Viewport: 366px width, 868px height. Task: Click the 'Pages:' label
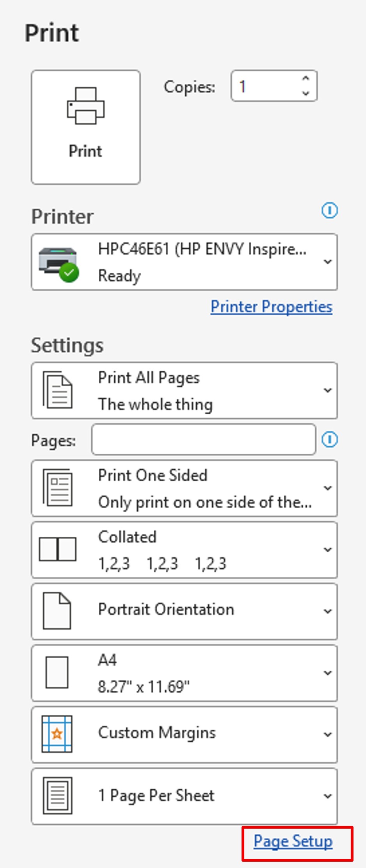(x=54, y=441)
